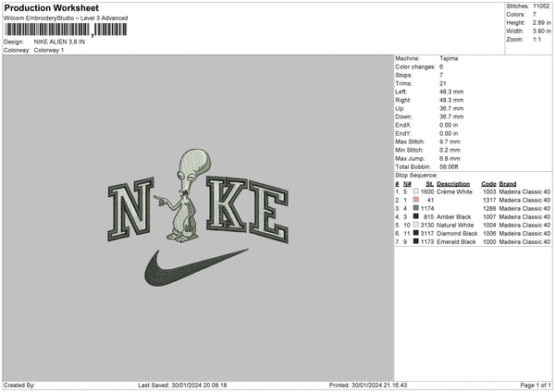Click the Colors value '7'
The width and height of the screenshot is (555, 392).
[535, 15]
